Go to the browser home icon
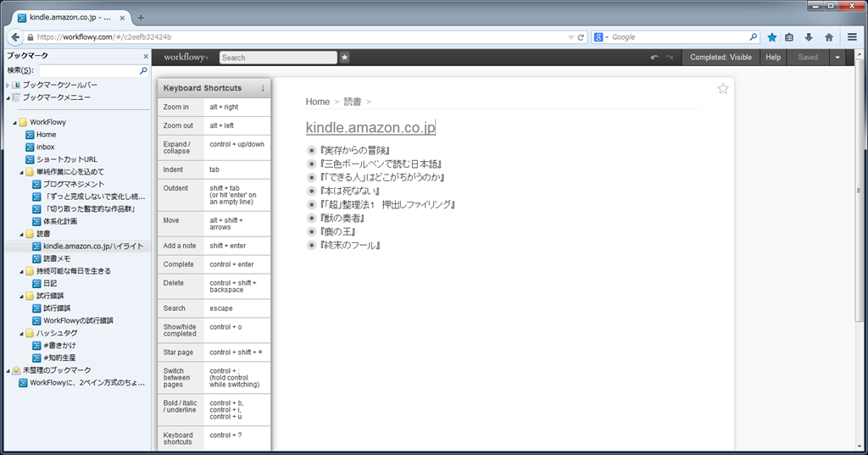 point(829,37)
